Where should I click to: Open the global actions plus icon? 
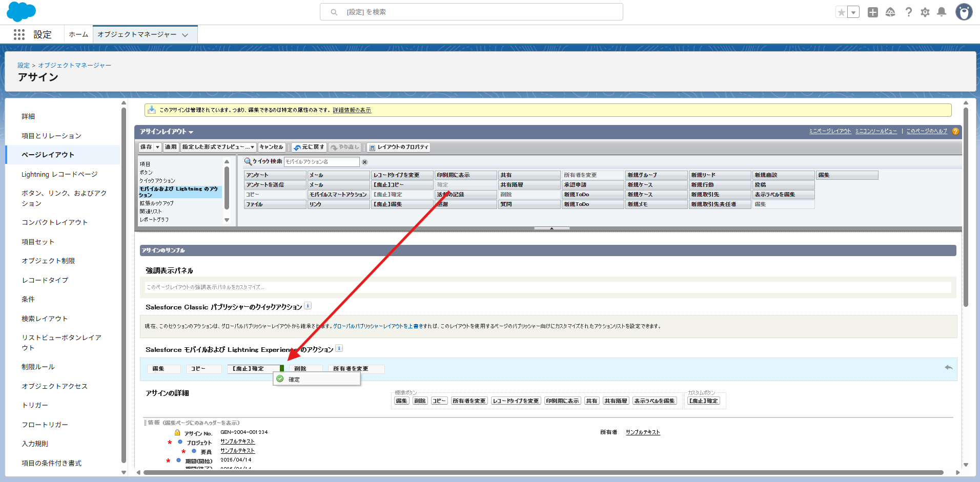click(x=873, y=12)
